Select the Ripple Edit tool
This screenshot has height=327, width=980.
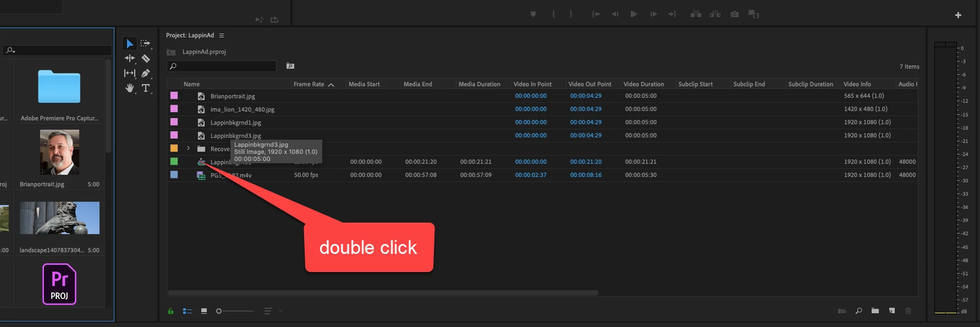click(130, 58)
